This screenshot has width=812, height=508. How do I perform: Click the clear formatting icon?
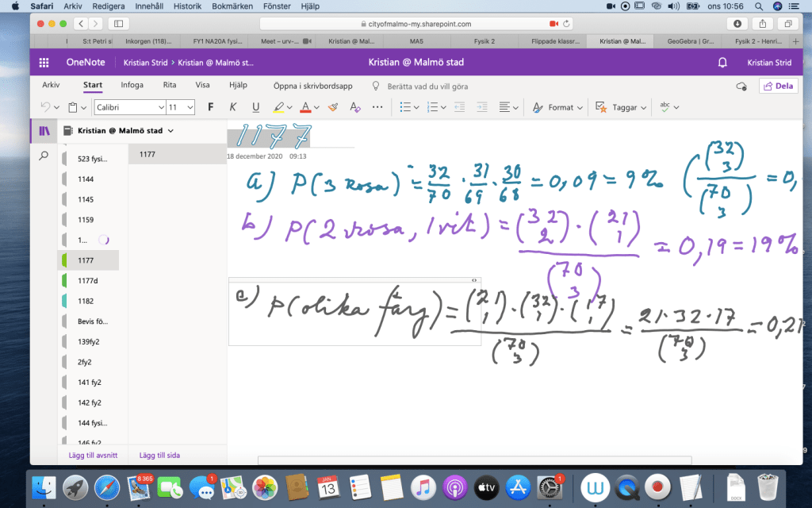point(355,107)
